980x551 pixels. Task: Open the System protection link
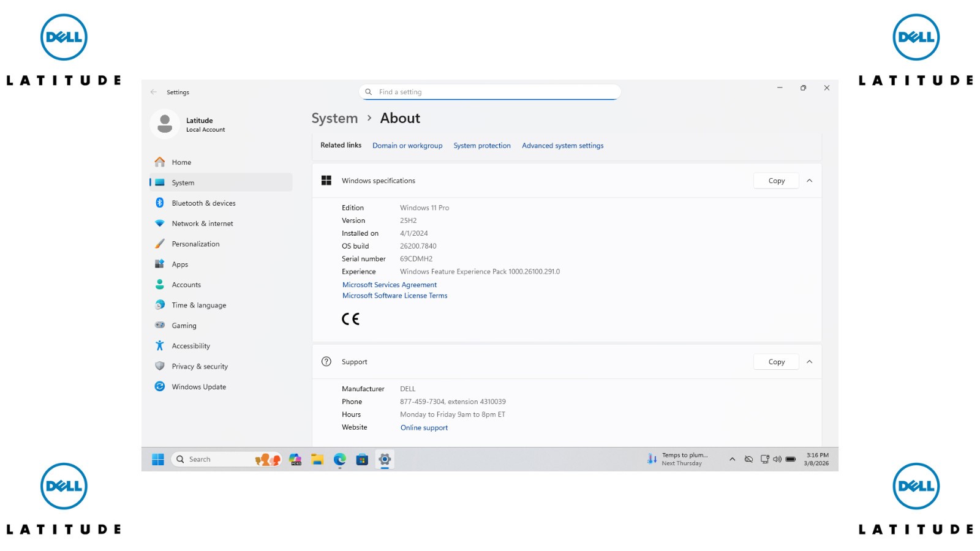(x=482, y=146)
